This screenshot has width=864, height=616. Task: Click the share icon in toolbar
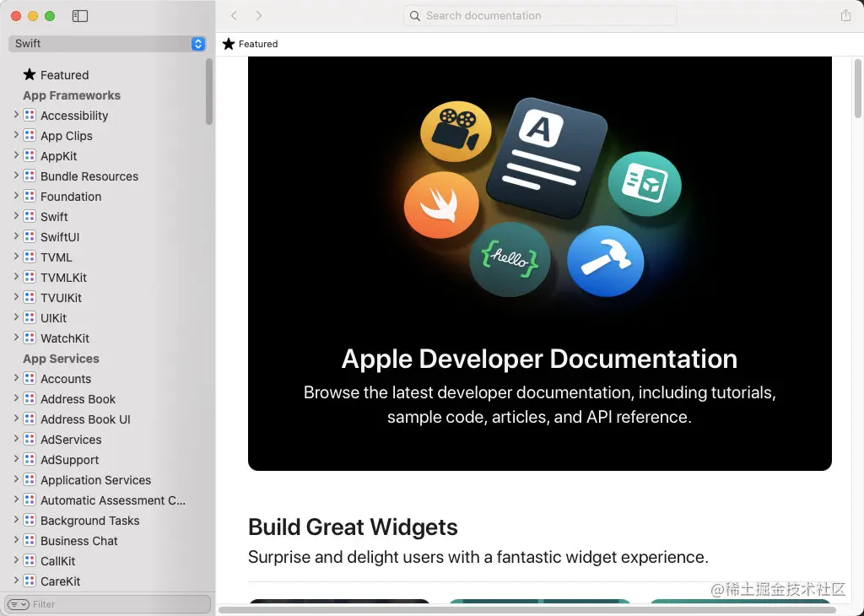(845, 15)
